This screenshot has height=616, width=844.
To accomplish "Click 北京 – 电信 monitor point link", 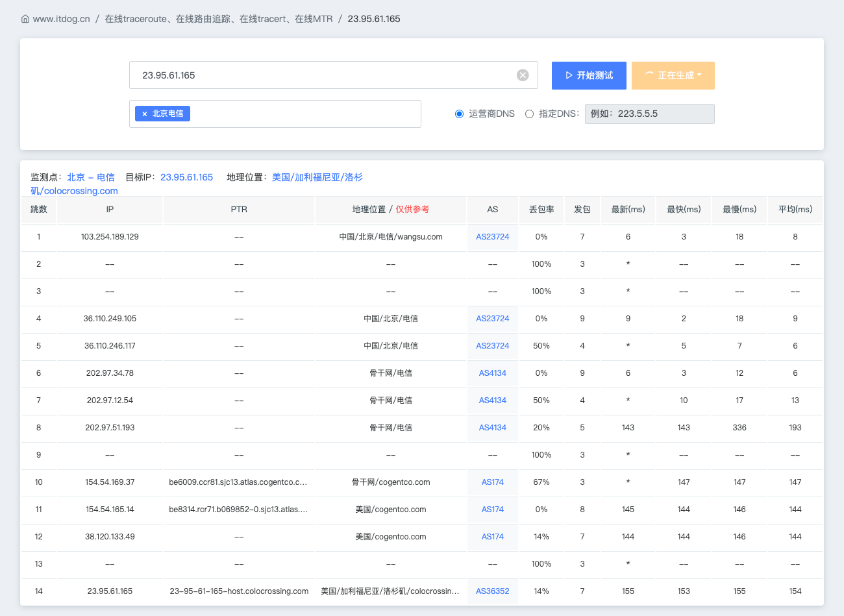I will point(91,177).
